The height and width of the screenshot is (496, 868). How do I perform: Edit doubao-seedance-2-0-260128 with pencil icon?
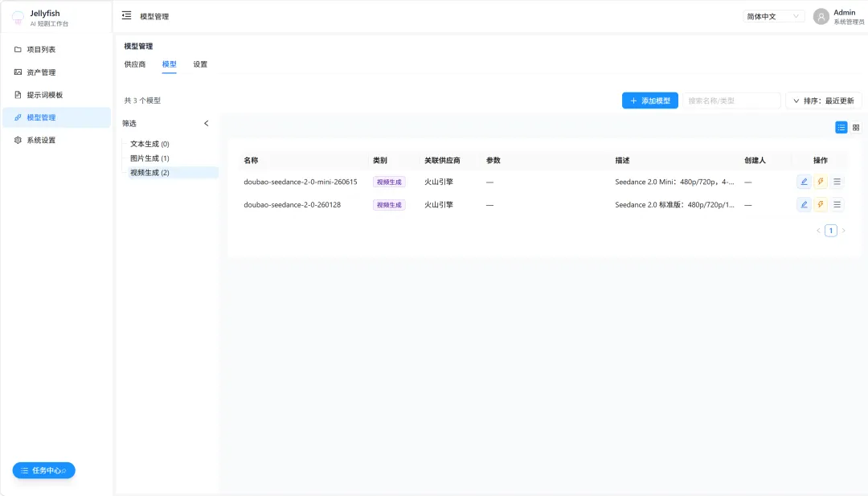804,205
